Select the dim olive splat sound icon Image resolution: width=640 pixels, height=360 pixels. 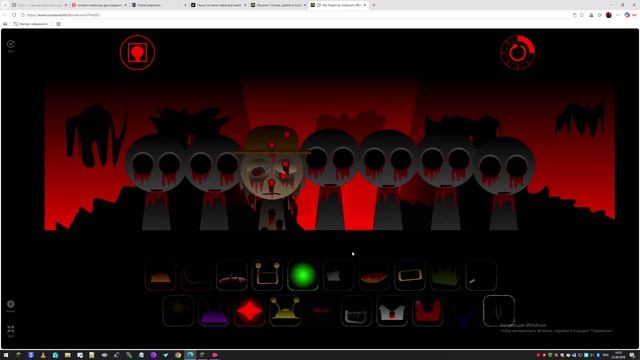coord(178,311)
